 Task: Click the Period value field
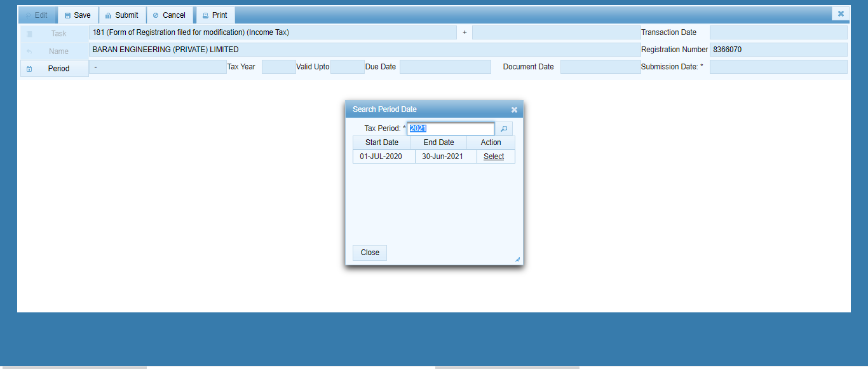(158, 67)
